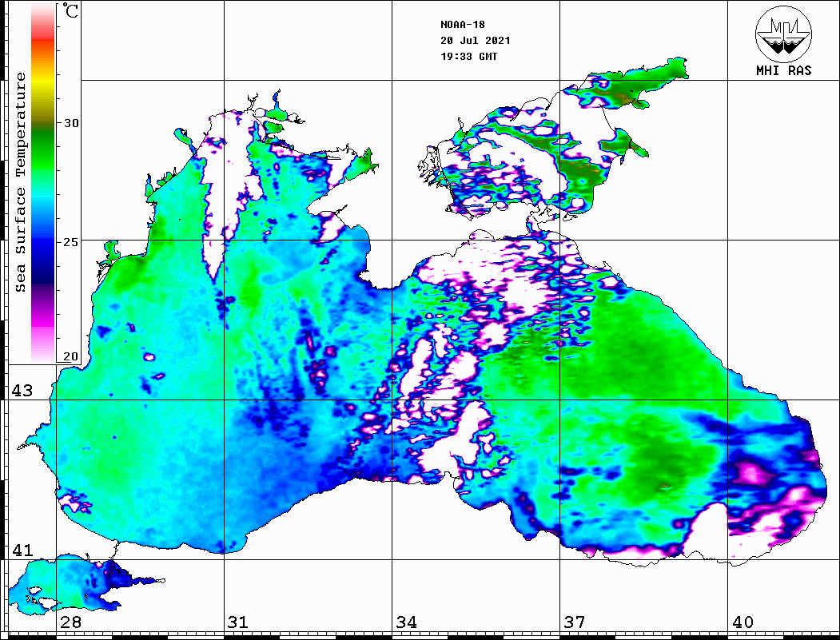The width and height of the screenshot is (840, 640).
Task: Click the sea surface temperature color bar
Action: [43, 182]
